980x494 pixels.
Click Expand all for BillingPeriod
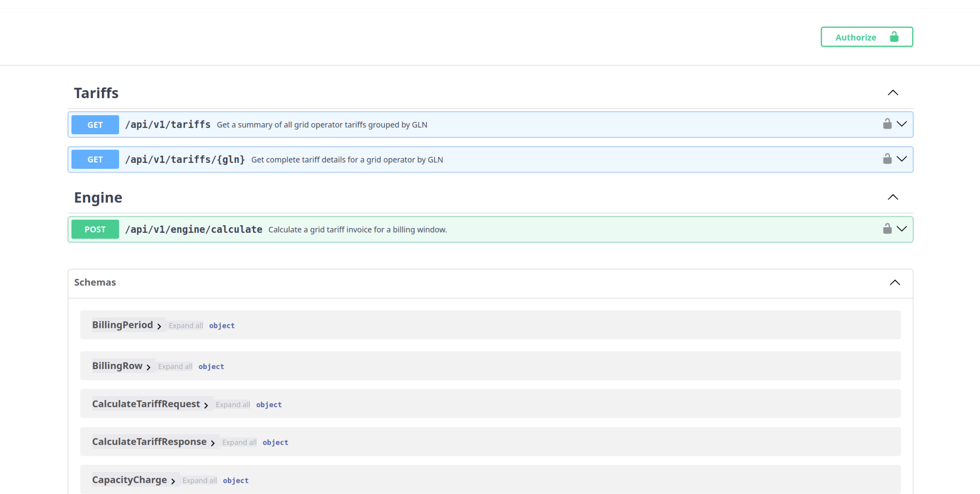[x=186, y=326]
